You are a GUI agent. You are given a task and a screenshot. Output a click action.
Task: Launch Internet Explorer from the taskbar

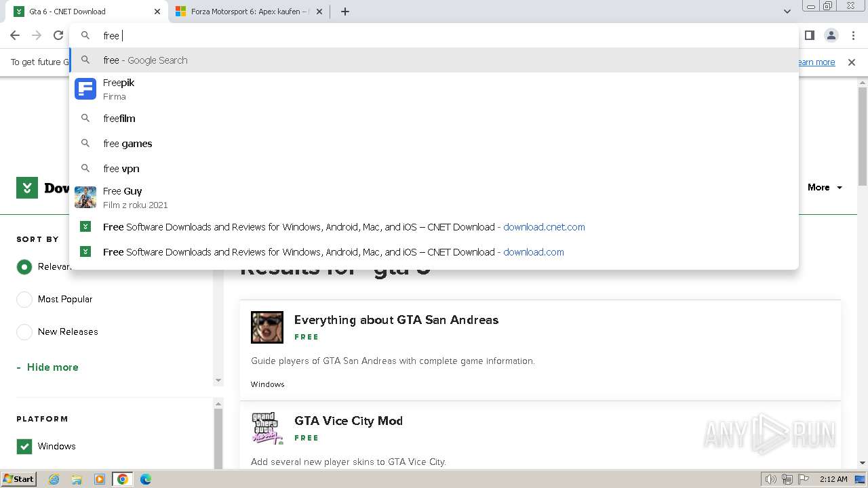54,479
